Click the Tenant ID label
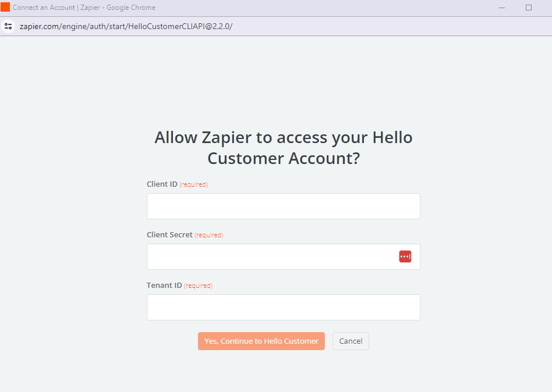The image size is (552, 392). 164,286
